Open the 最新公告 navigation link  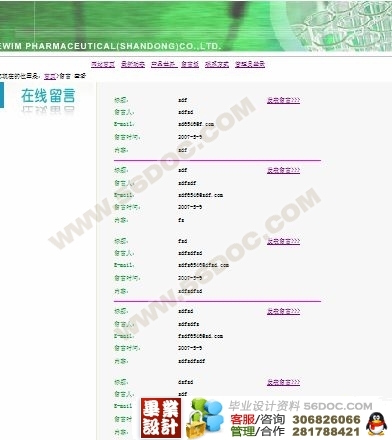[x=133, y=64]
